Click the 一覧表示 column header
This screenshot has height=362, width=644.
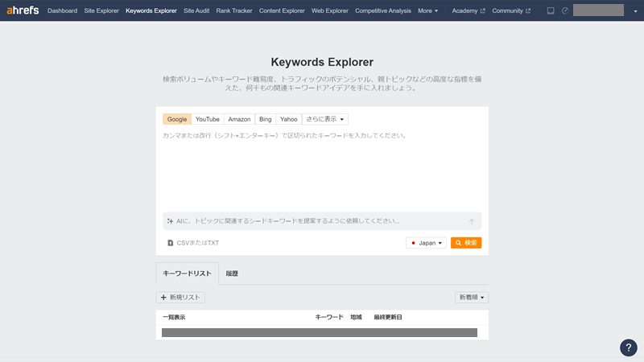[x=174, y=317]
